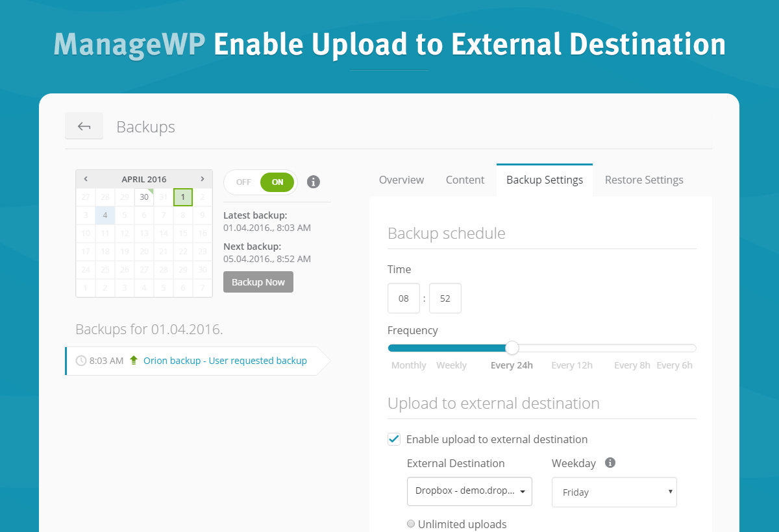This screenshot has height=532, width=779.
Task: Click the APRIL 2016 calendar header
Action: (x=144, y=179)
